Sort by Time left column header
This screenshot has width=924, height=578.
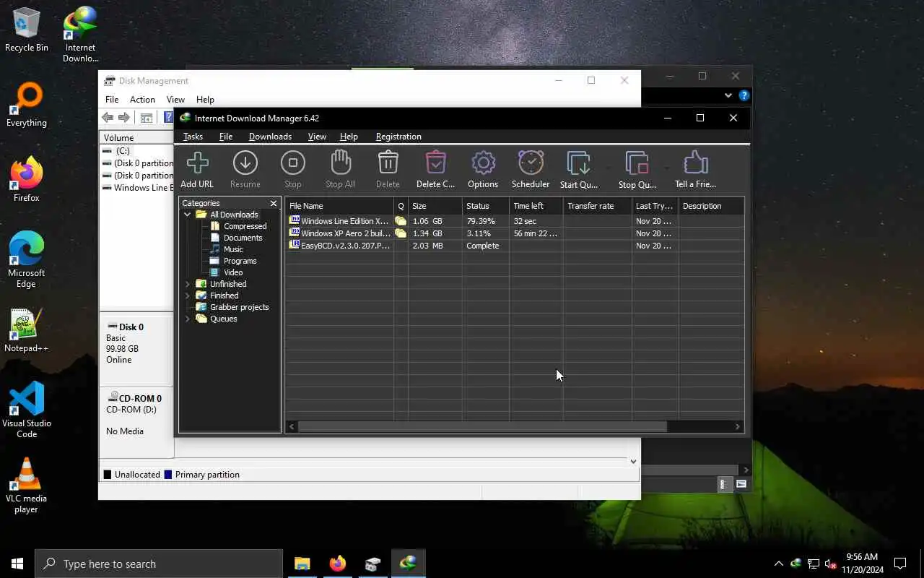coord(536,206)
